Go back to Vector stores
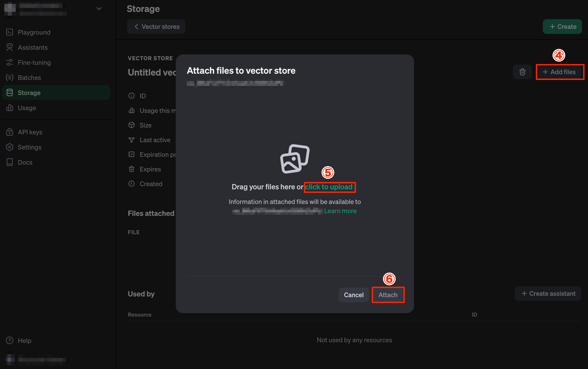588x369 pixels. tap(156, 27)
